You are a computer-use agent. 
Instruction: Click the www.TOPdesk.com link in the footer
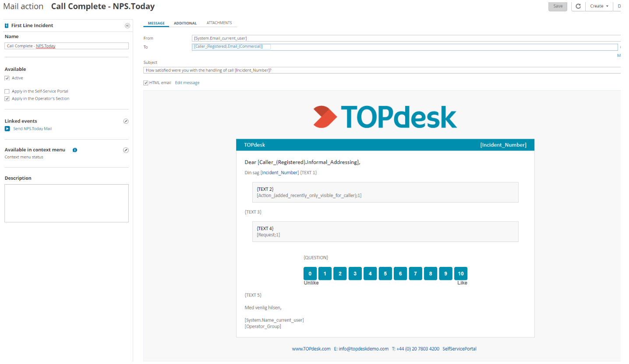[x=311, y=349]
